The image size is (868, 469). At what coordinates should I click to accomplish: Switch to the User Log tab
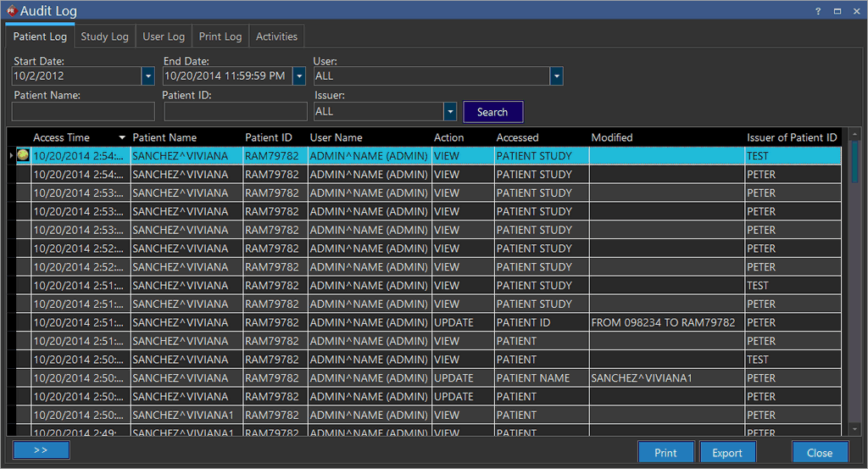tap(164, 36)
